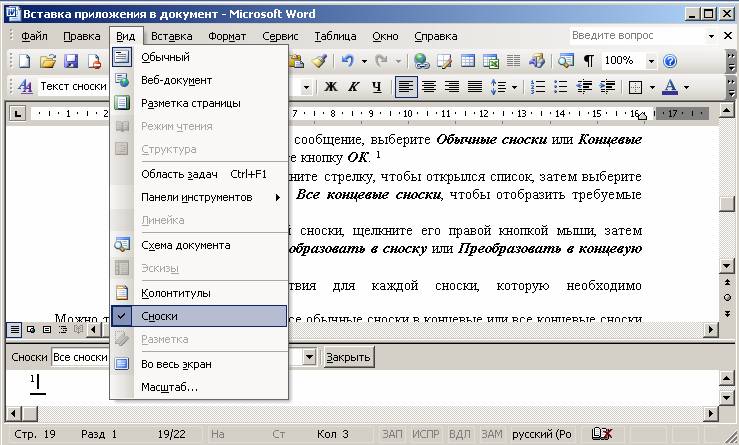
Task: Align text to the right
Action: 452,87
